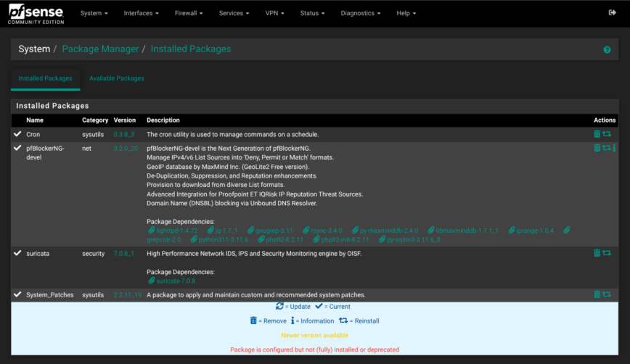Viewport: 630px width, 364px height.
Task: Reinstall the System_Patches package
Action: click(607, 294)
